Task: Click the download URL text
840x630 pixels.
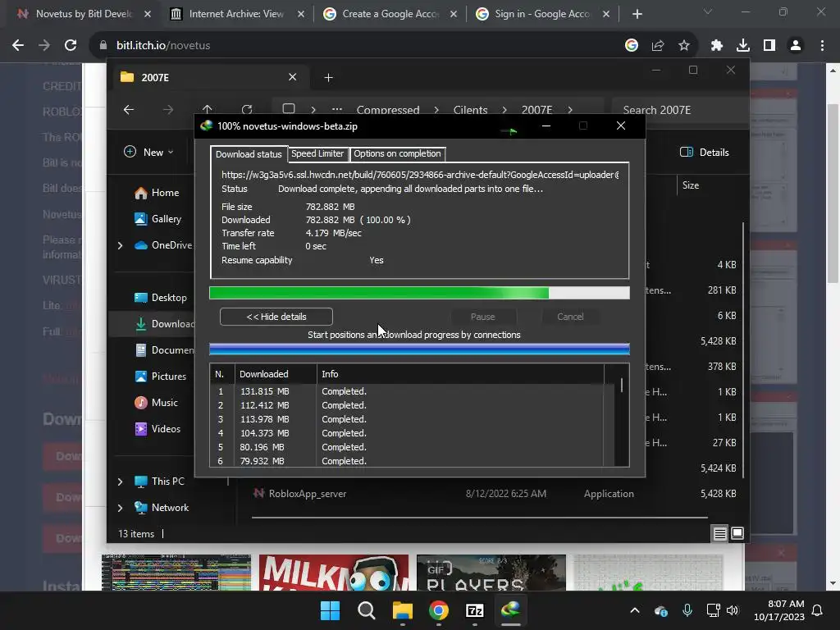Action: coord(420,175)
